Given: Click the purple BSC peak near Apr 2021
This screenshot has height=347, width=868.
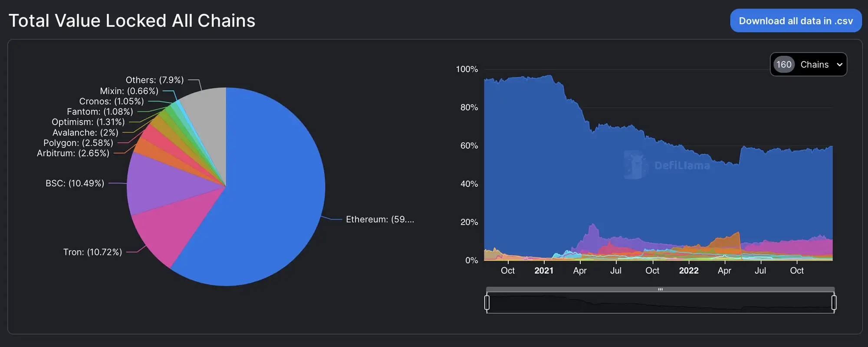Looking at the screenshot, I should click(592, 237).
